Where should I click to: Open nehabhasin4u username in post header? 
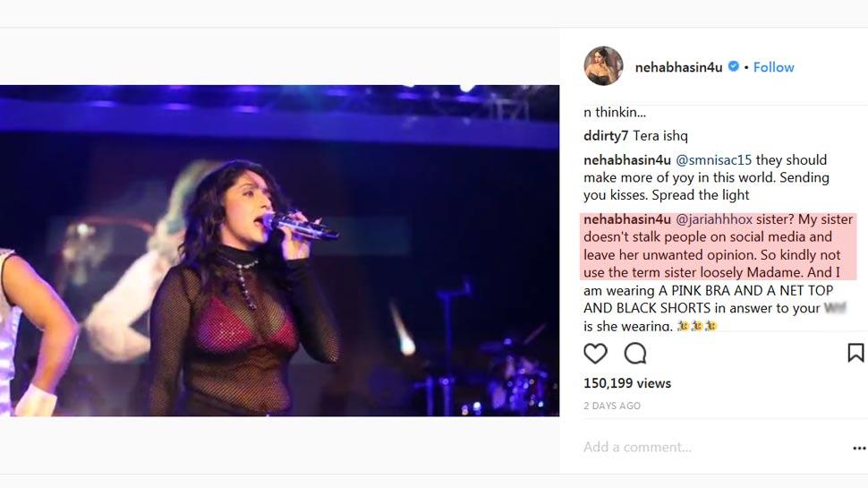pos(678,67)
